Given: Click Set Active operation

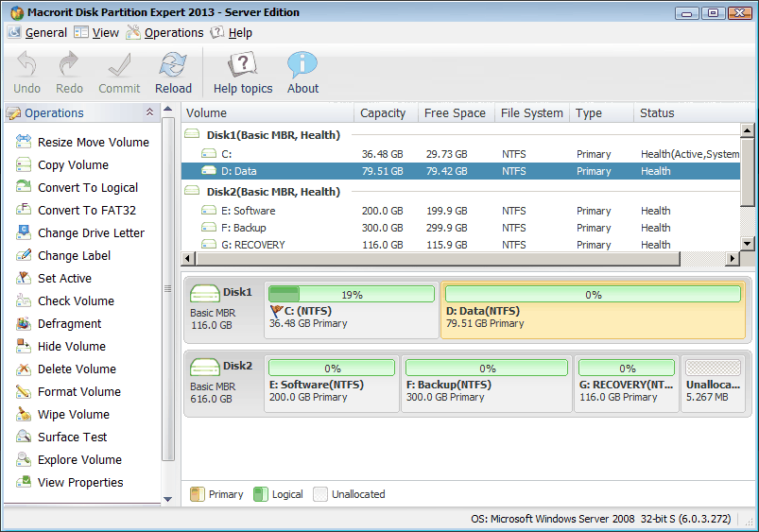Looking at the screenshot, I should pyautogui.click(x=54, y=279).
